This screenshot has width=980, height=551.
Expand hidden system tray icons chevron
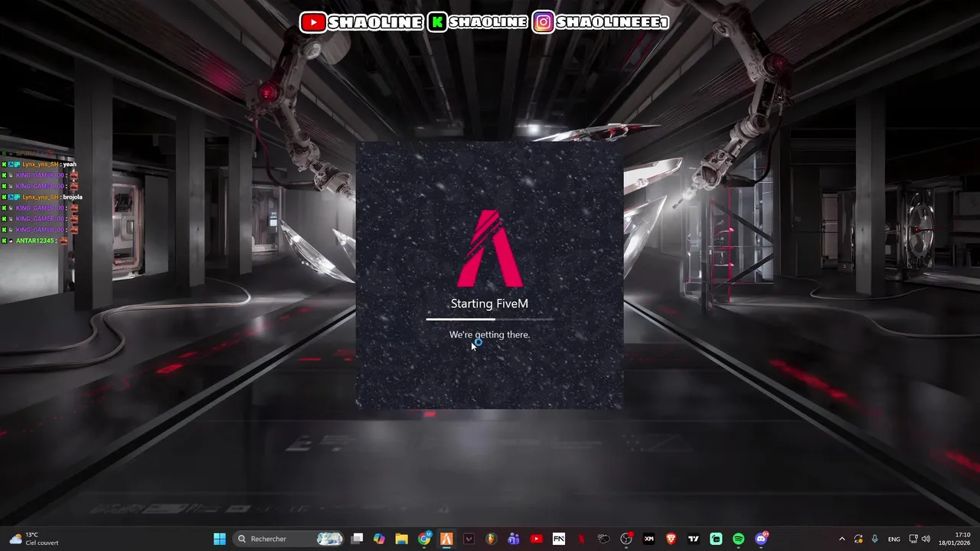(x=842, y=539)
